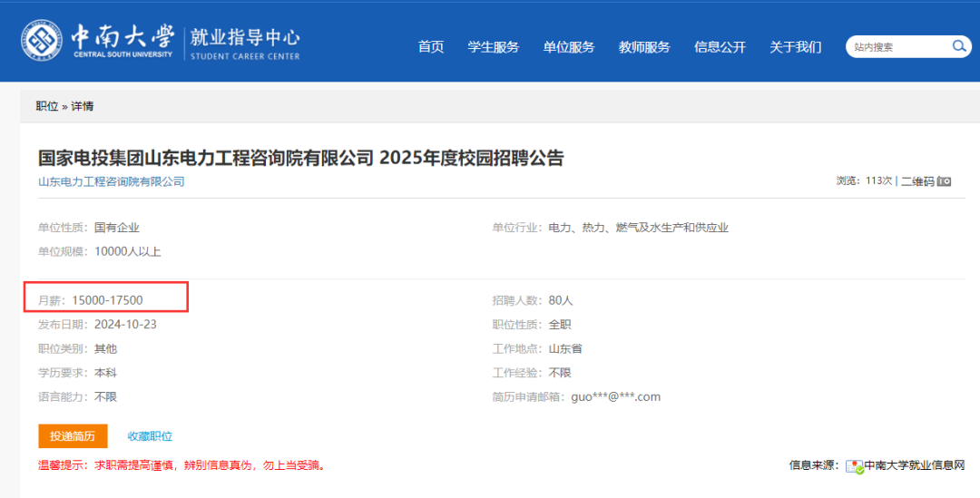980x498 pixels.
Task: Click the 语言能力 value 不限
Action: point(105,396)
